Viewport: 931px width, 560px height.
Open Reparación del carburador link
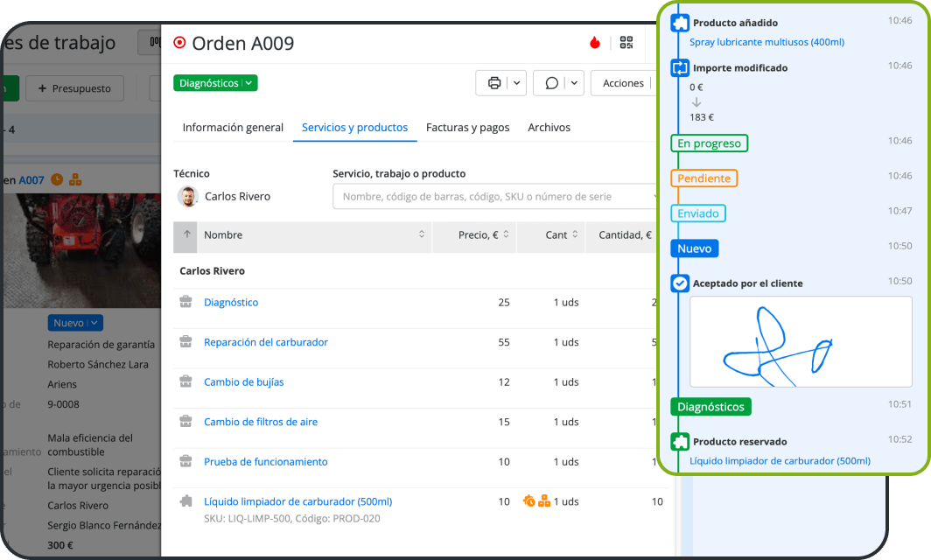point(265,342)
